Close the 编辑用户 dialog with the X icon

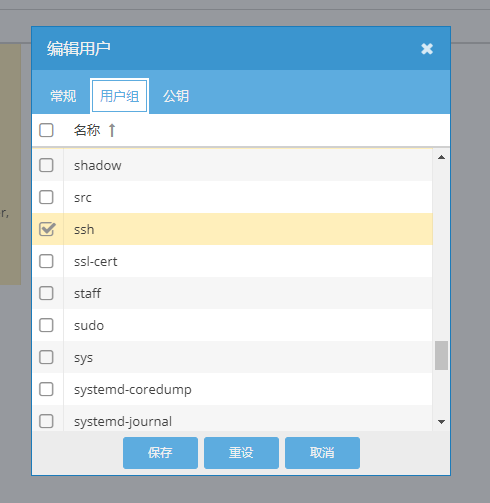(x=427, y=49)
